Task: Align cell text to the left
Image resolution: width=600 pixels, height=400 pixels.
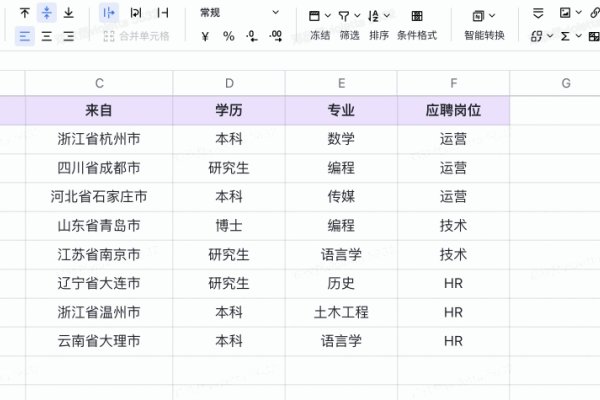Action: point(25,36)
